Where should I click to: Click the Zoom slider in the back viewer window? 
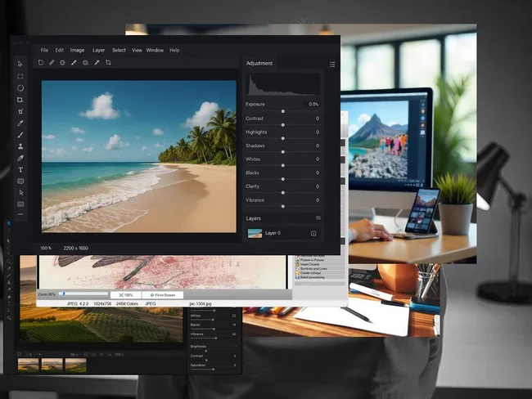pos(83,294)
